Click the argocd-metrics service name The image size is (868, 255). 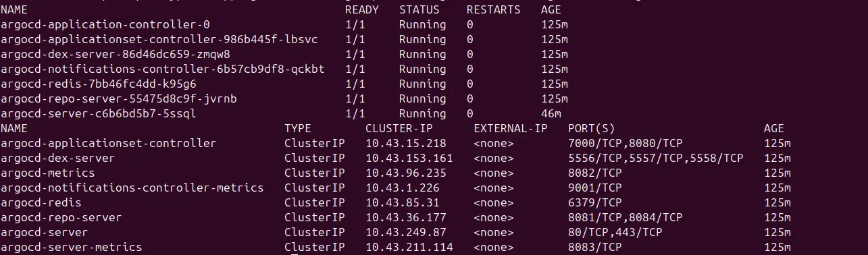pos(48,173)
